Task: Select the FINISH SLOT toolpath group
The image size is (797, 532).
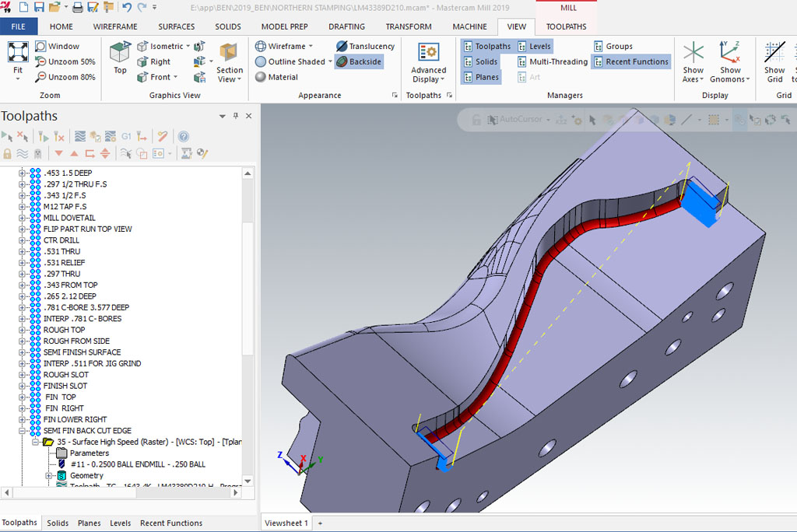Action: click(65, 386)
